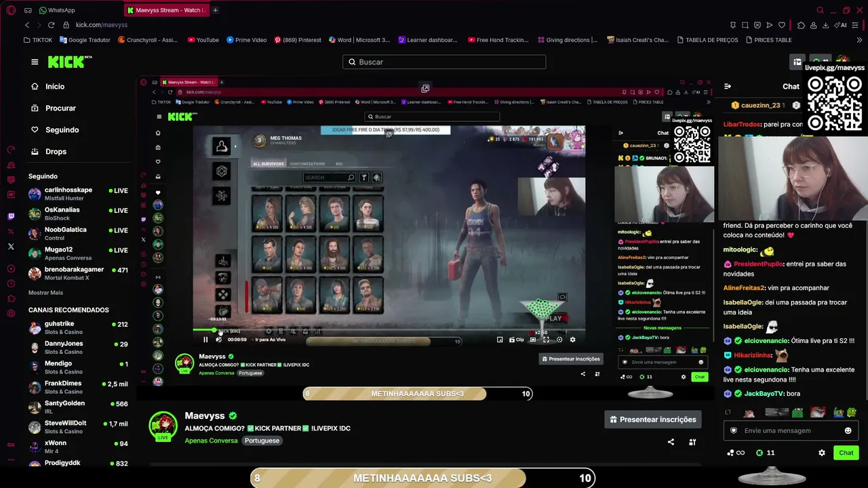868x488 pixels.
Task: Open the YouTube bookmark
Action: point(203,40)
